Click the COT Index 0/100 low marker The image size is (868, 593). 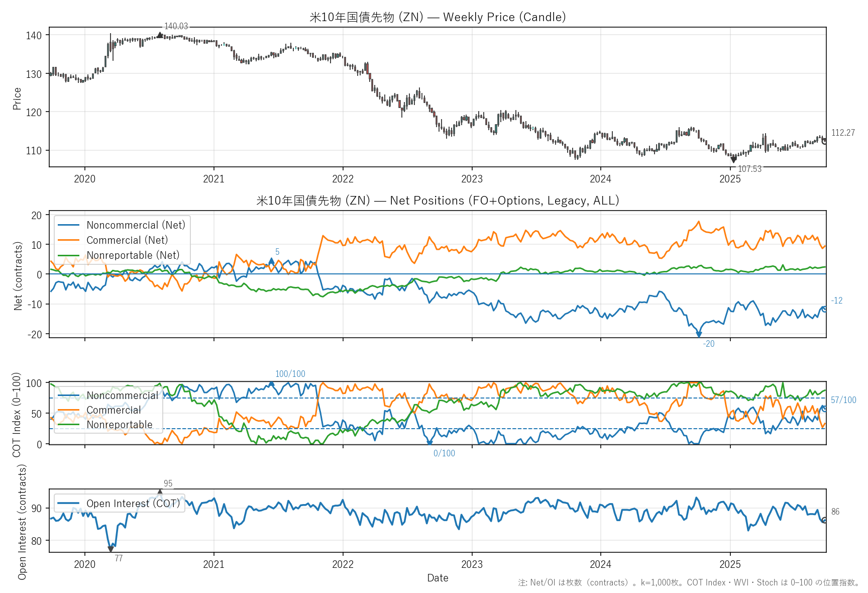point(429,443)
